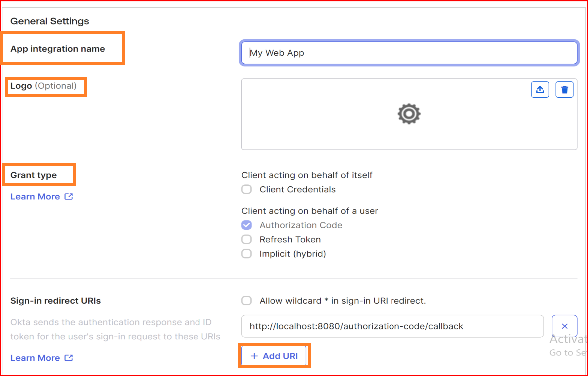Click external link icon beside Sign-in redirect Learn More
This screenshot has width=588, height=376.
[69, 358]
